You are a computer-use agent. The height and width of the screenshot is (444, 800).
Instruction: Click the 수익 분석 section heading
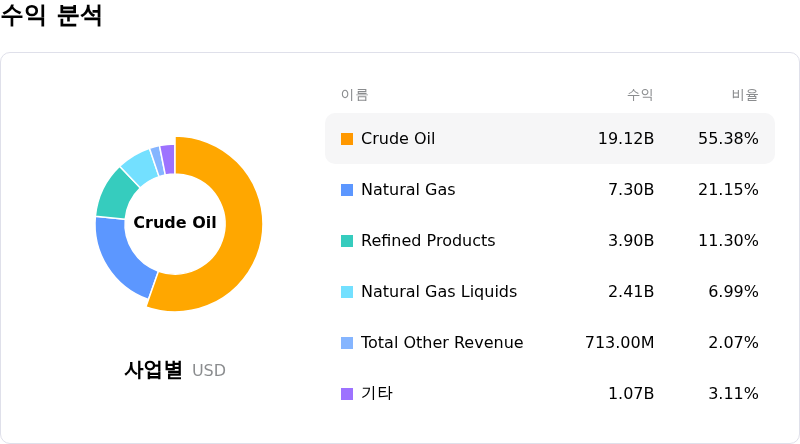click(52, 15)
